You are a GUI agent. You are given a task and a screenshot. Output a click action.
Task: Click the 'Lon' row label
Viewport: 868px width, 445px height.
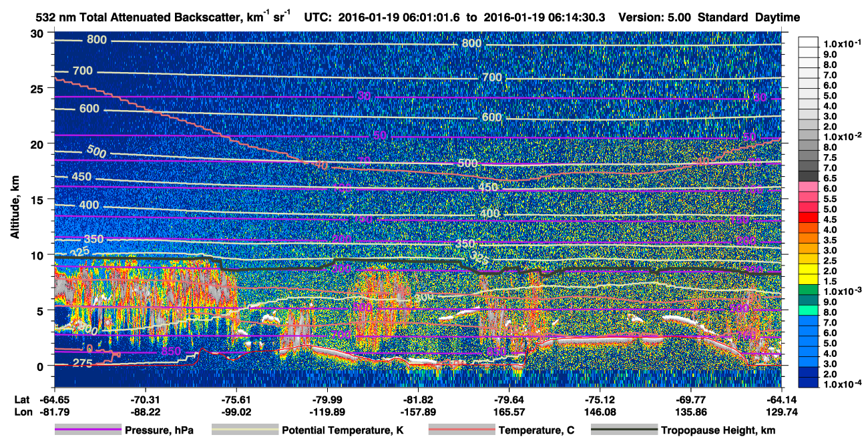(x=22, y=412)
